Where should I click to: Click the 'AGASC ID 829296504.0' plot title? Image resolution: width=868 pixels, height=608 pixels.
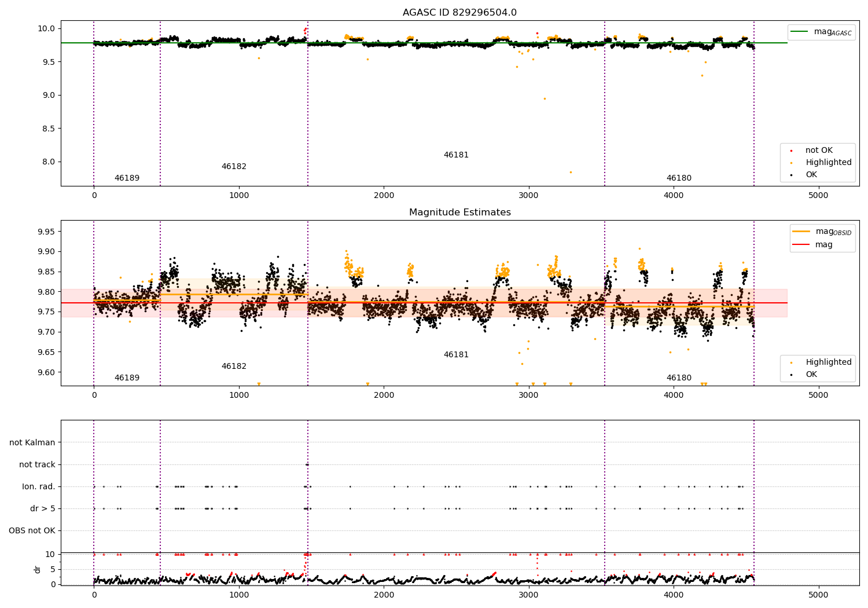click(459, 13)
